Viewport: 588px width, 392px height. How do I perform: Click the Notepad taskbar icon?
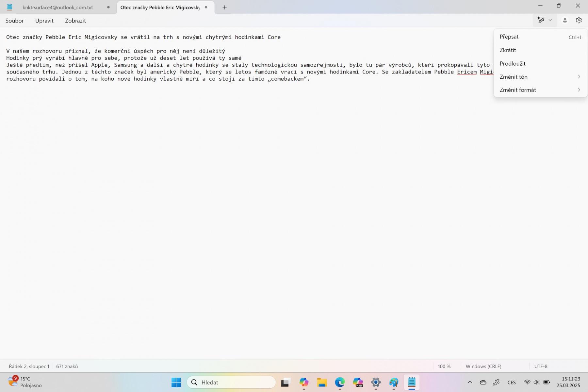coord(412,382)
